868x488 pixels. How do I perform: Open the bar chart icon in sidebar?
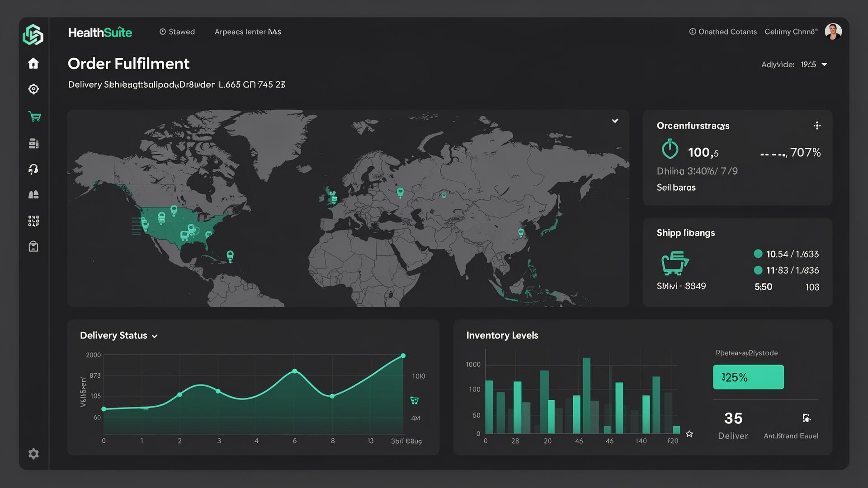coord(33,194)
